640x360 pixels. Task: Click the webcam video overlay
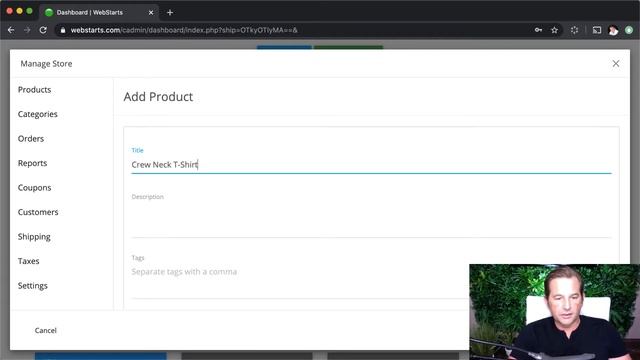pyautogui.click(x=554, y=312)
